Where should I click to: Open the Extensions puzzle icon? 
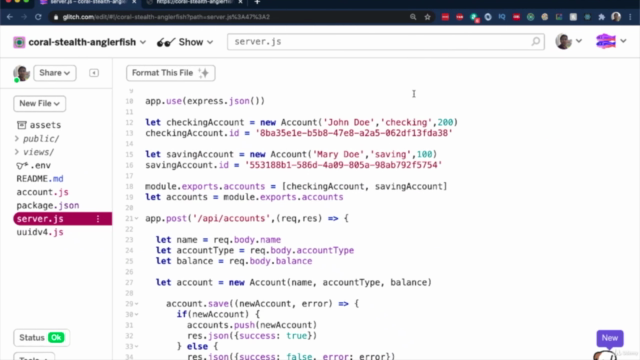pyautogui.click(x=602, y=17)
